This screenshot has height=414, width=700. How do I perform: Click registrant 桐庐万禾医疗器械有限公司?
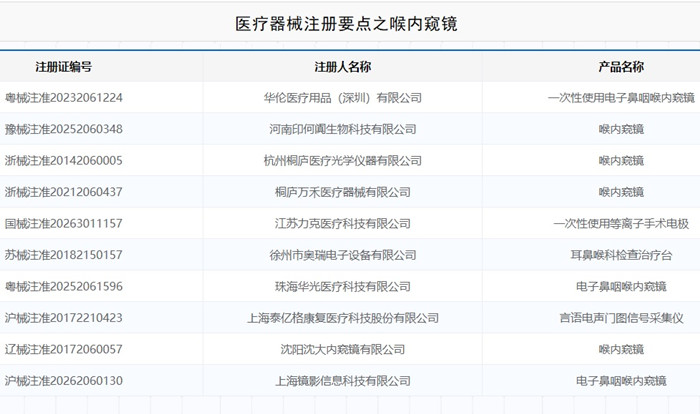(x=342, y=192)
